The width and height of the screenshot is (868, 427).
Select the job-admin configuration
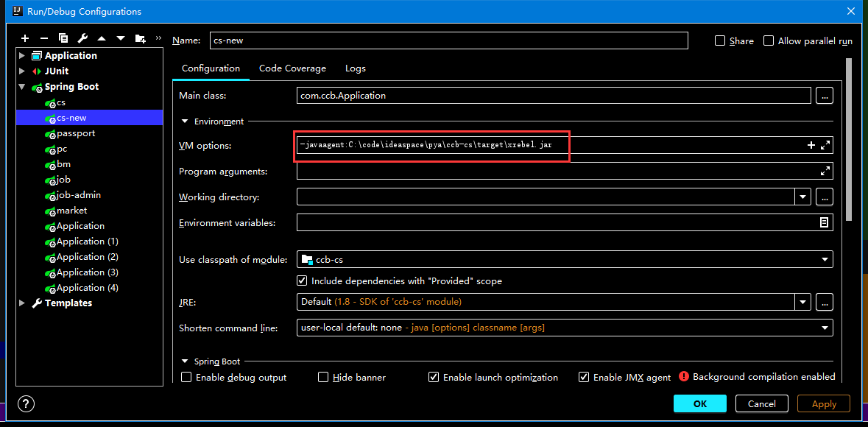click(x=79, y=195)
